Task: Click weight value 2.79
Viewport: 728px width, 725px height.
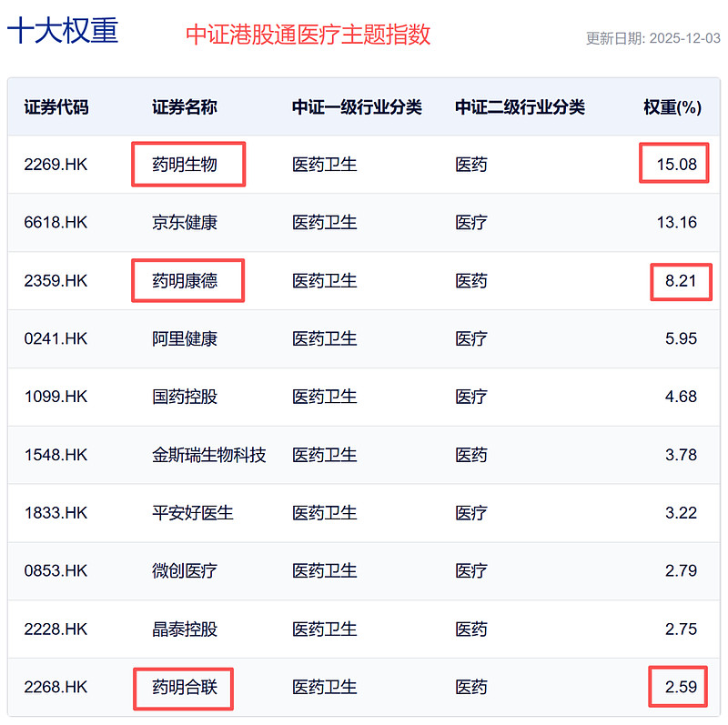Action: tap(681, 570)
